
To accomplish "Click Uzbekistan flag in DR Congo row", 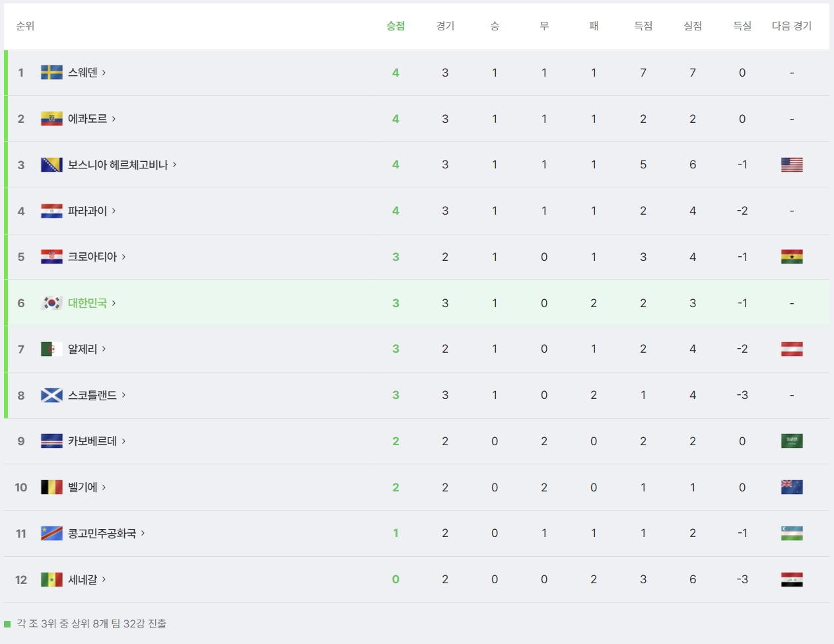I will (x=792, y=533).
